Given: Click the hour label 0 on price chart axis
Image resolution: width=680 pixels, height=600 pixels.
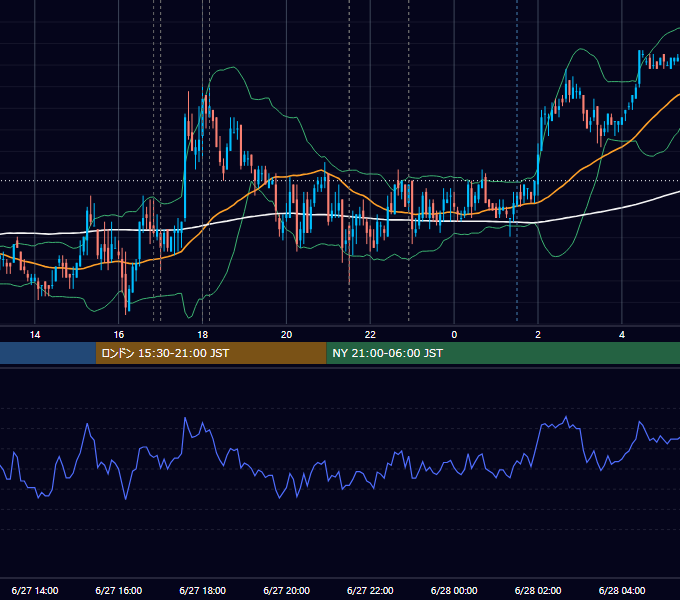Looking at the screenshot, I should pyautogui.click(x=454, y=335).
